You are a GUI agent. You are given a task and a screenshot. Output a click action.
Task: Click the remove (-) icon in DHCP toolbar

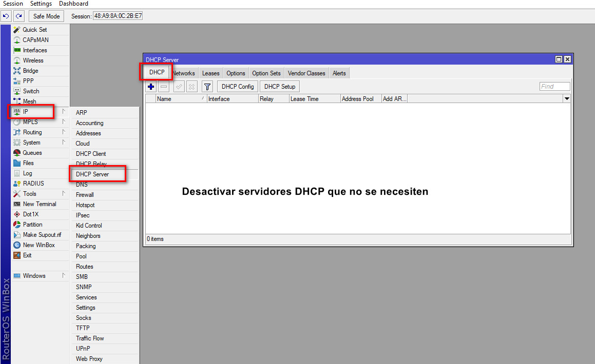[163, 86]
